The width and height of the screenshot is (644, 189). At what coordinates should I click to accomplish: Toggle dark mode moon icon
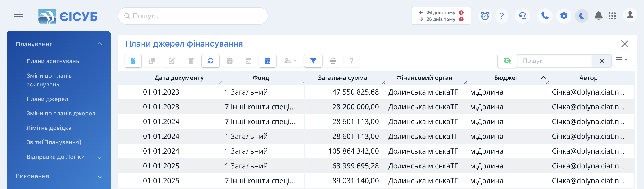pyautogui.click(x=582, y=16)
